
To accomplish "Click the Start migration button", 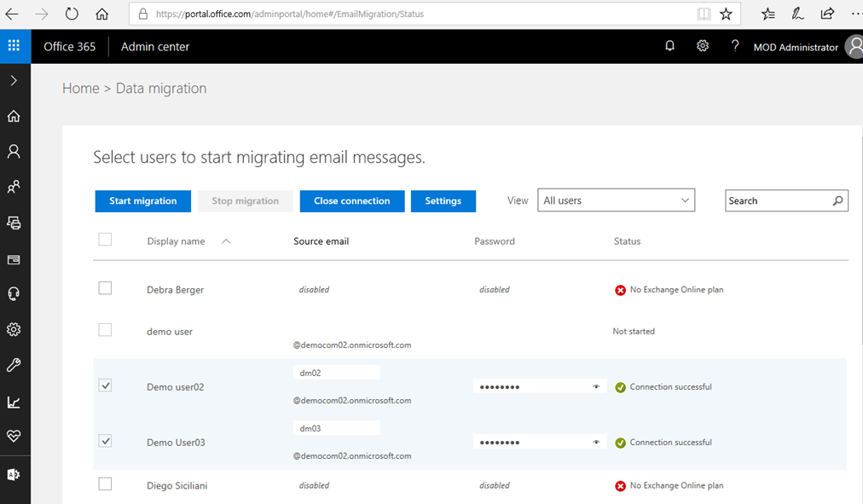I will coord(143,201).
